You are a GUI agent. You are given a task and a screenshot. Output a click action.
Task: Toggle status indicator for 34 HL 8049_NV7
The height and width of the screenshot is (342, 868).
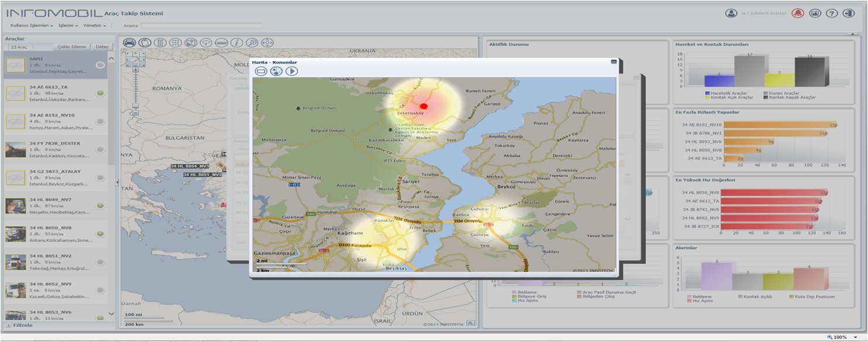[100, 206]
